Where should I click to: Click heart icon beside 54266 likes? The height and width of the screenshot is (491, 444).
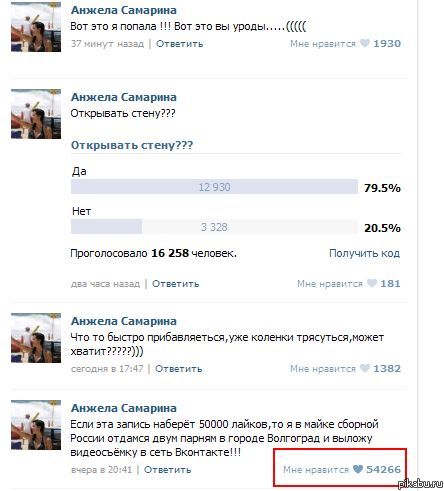[358, 469]
